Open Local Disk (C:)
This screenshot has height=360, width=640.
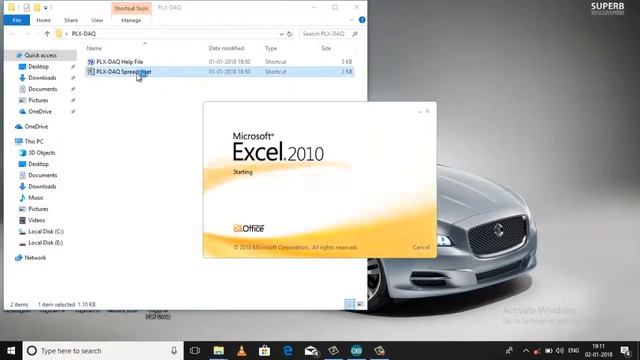click(x=46, y=231)
